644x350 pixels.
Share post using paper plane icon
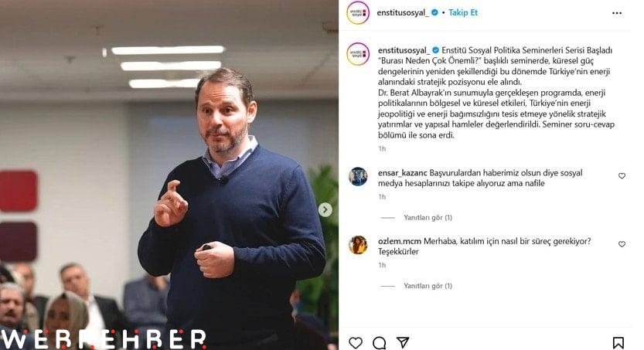click(x=403, y=342)
